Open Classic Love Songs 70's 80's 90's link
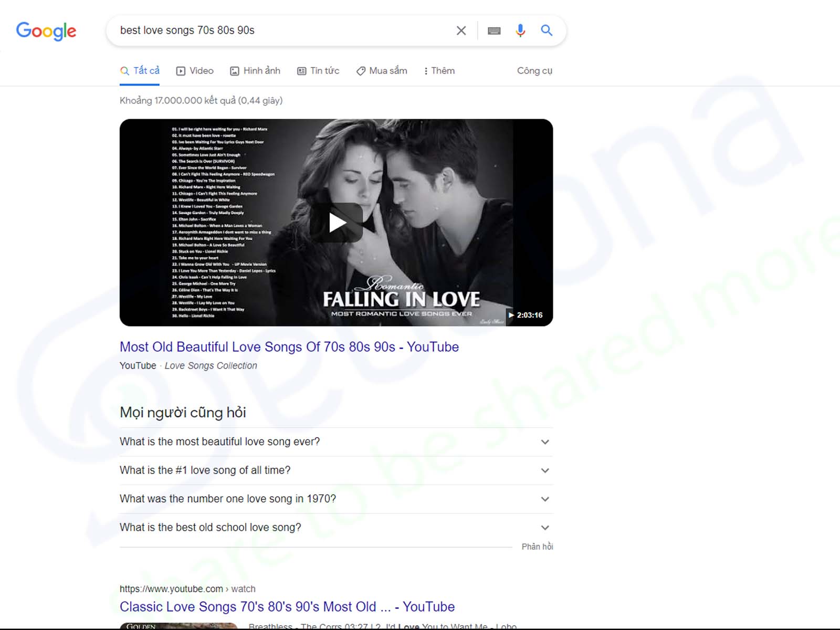The width and height of the screenshot is (840, 630). (287, 607)
